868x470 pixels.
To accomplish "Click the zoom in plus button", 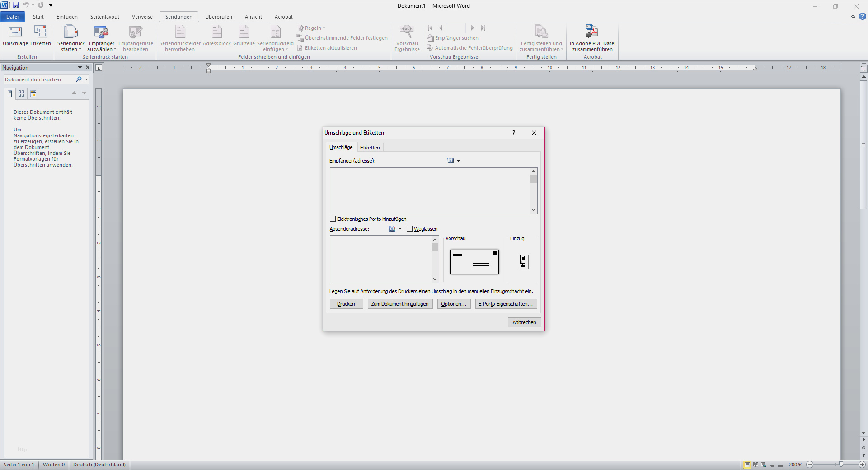I will (862, 465).
